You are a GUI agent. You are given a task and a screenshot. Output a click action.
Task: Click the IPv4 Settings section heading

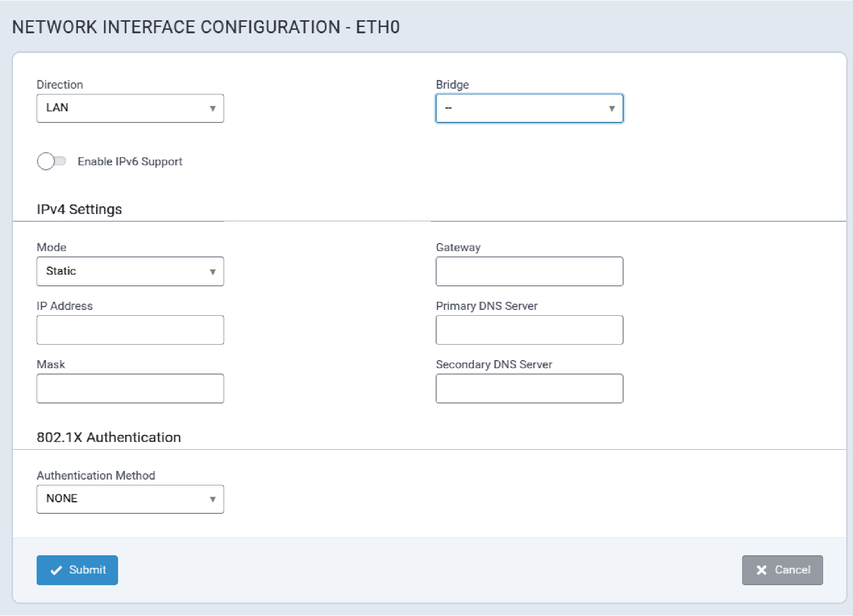(80, 209)
